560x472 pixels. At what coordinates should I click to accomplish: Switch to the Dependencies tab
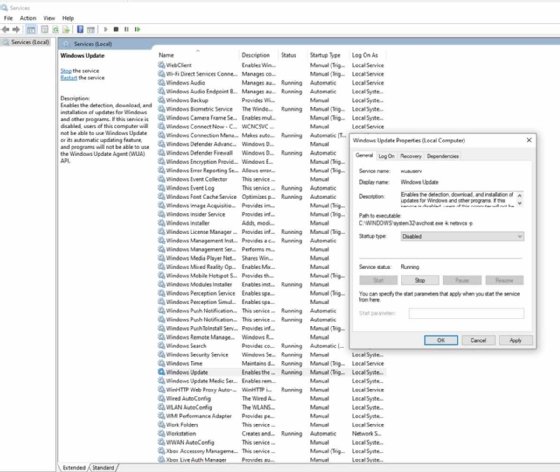pyautogui.click(x=442, y=156)
